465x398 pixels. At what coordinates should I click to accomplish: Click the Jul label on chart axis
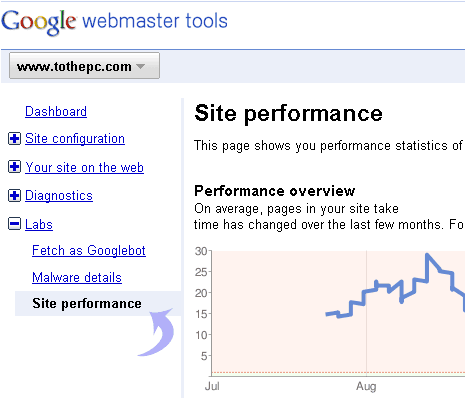[212, 386]
